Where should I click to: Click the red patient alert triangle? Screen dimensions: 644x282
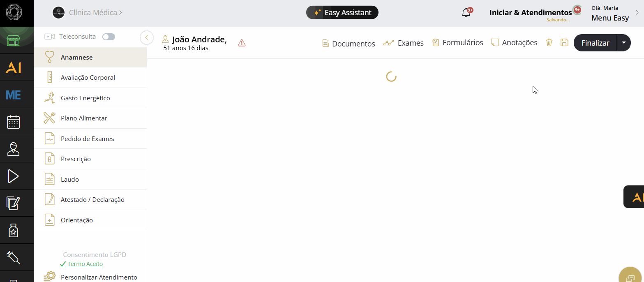[x=242, y=43]
